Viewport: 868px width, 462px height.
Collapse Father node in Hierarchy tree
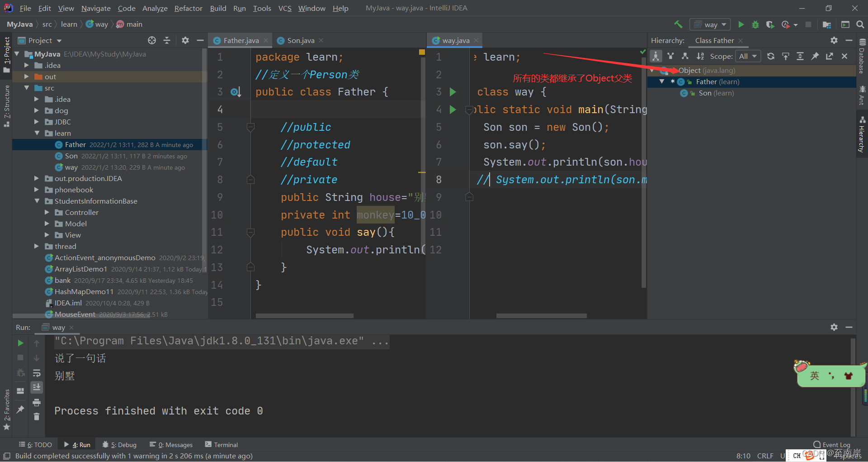point(662,81)
